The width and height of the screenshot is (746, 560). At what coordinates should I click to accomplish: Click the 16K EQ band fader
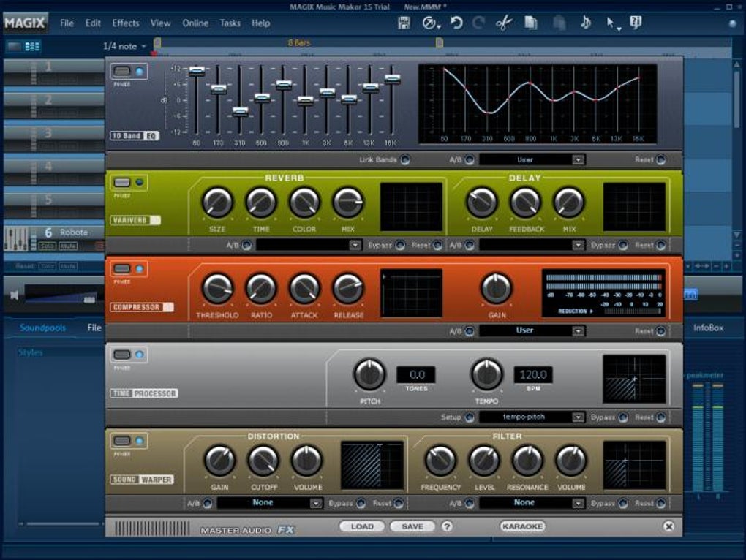tap(392, 79)
